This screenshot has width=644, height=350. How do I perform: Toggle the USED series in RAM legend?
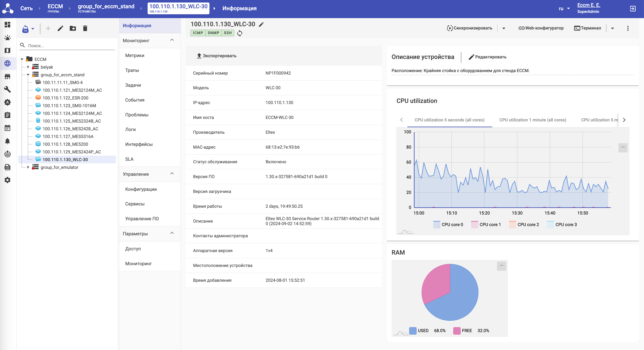[x=419, y=331]
